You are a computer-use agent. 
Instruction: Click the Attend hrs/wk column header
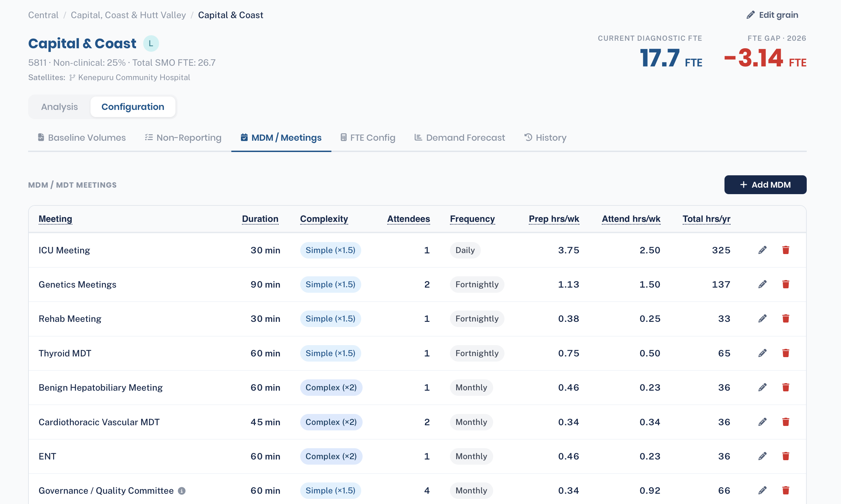point(631,219)
